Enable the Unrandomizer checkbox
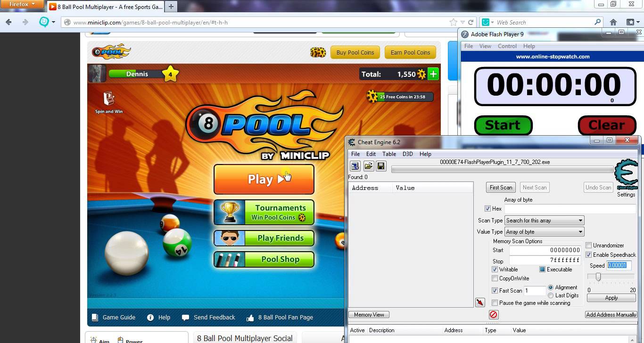 click(x=588, y=245)
